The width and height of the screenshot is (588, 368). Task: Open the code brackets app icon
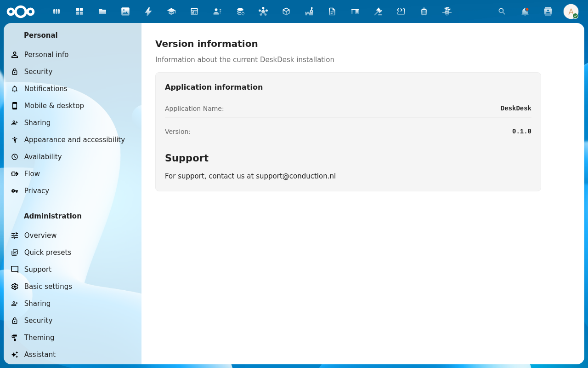point(401,11)
